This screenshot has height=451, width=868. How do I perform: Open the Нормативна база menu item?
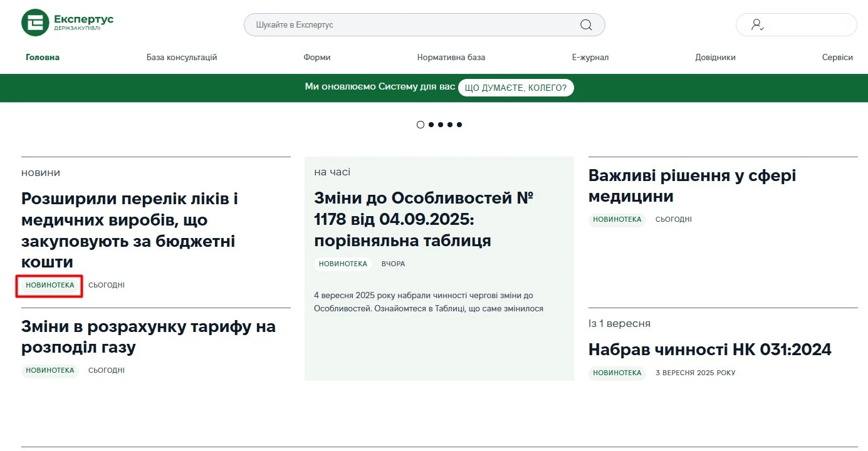pyautogui.click(x=451, y=57)
